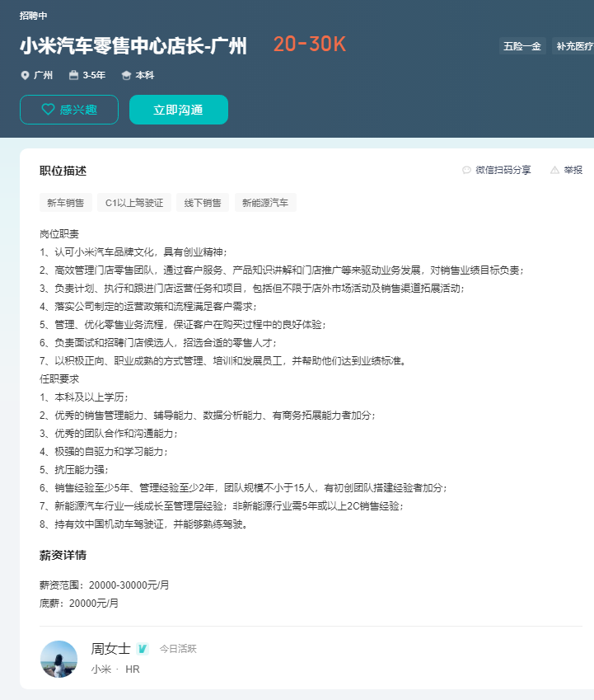Click line 抗压能力强
Viewport: 594px width, 700px height.
tap(74, 470)
